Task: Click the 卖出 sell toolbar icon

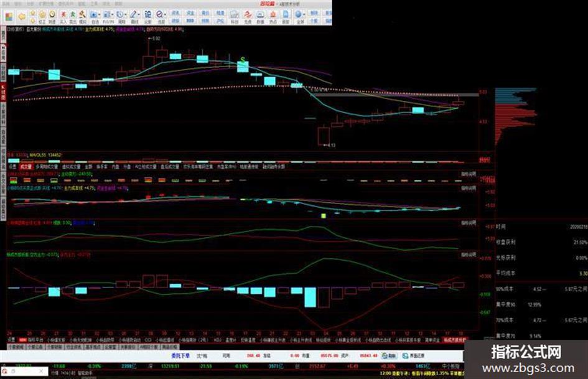Action: pyautogui.click(x=72, y=17)
